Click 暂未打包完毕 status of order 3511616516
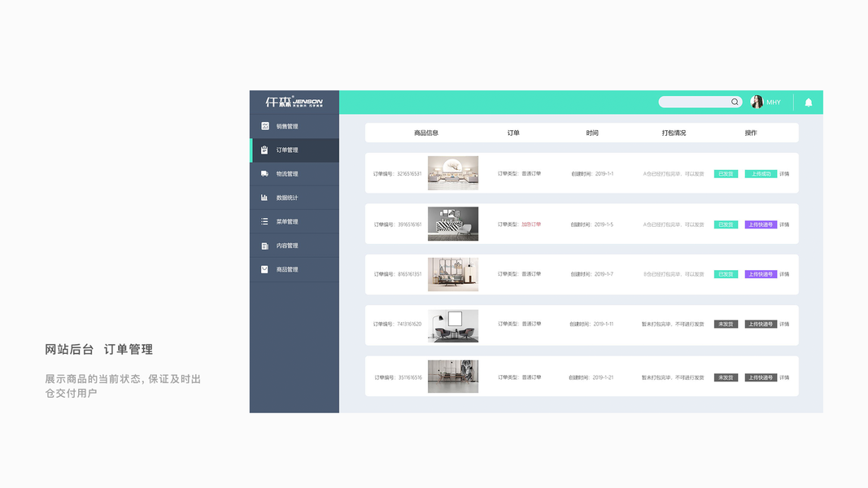868x488 pixels. (x=673, y=377)
